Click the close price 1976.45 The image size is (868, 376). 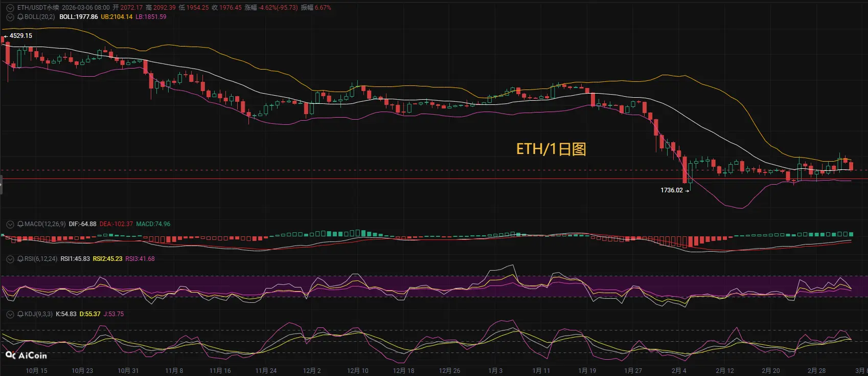[231, 8]
